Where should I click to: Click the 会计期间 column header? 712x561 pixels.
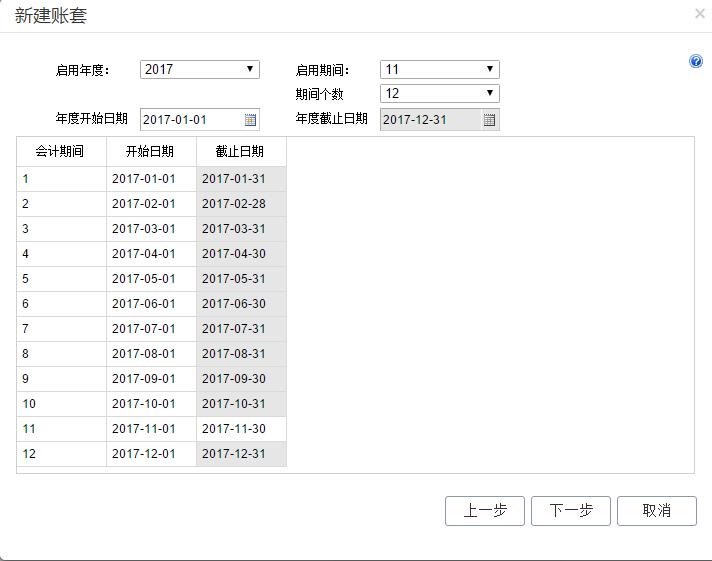coord(61,151)
